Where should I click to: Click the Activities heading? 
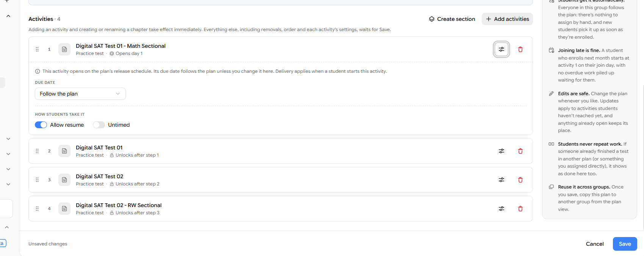[41, 19]
